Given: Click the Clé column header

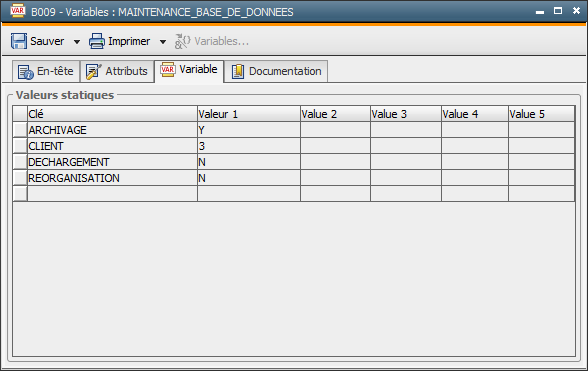Looking at the screenshot, I should (112, 114).
